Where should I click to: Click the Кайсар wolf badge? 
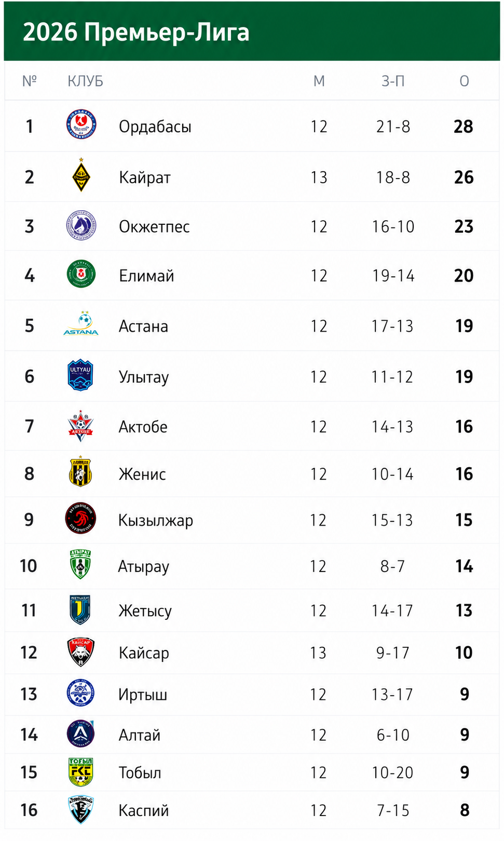pyautogui.click(x=80, y=652)
